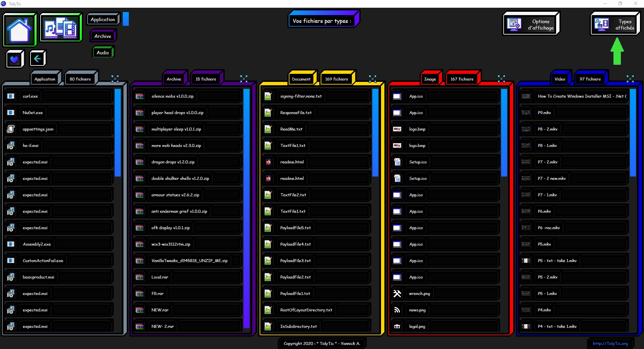Select CustomActionFail.exe file
This screenshot has height=349, width=644.
tap(59, 261)
